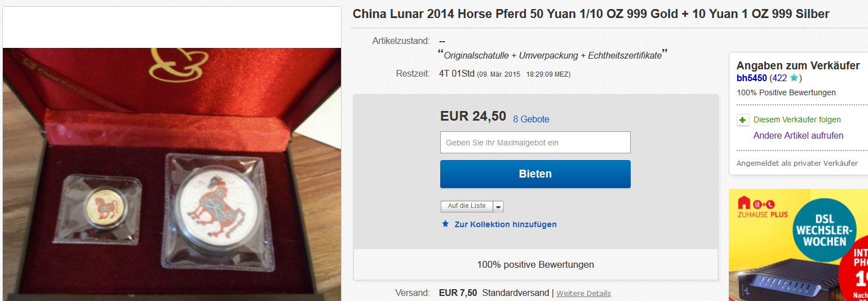Click the green plus follow-seller icon
The image size is (868, 301).
click(x=742, y=120)
